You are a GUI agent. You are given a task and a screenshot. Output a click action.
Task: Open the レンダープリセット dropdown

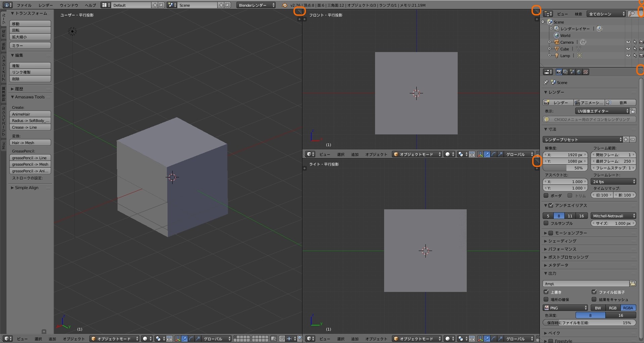[583, 139]
